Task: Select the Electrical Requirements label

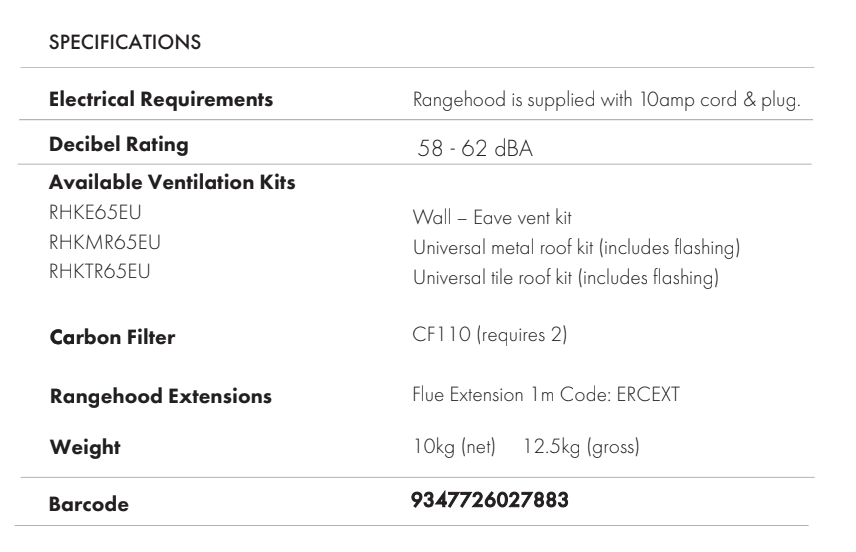Action: coord(161,100)
